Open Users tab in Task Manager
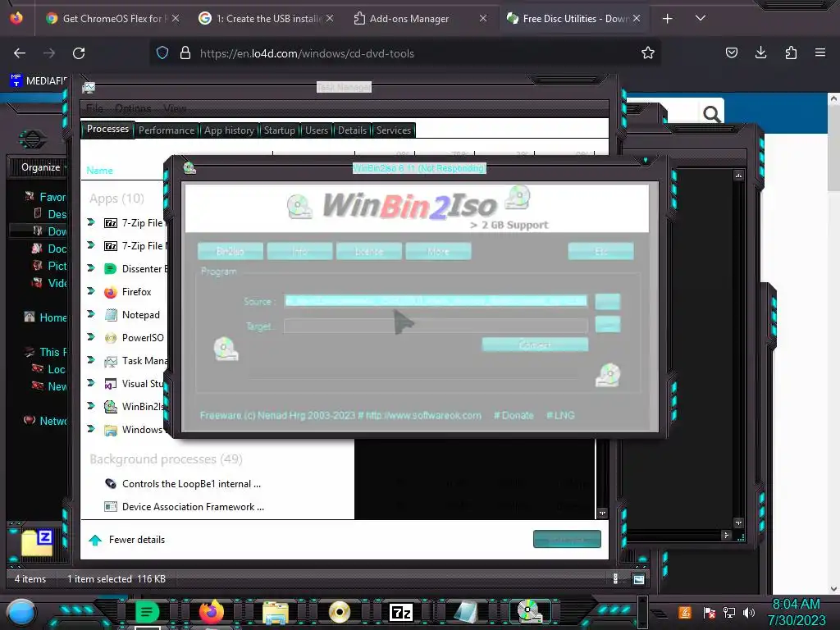The image size is (840, 630). click(317, 130)
